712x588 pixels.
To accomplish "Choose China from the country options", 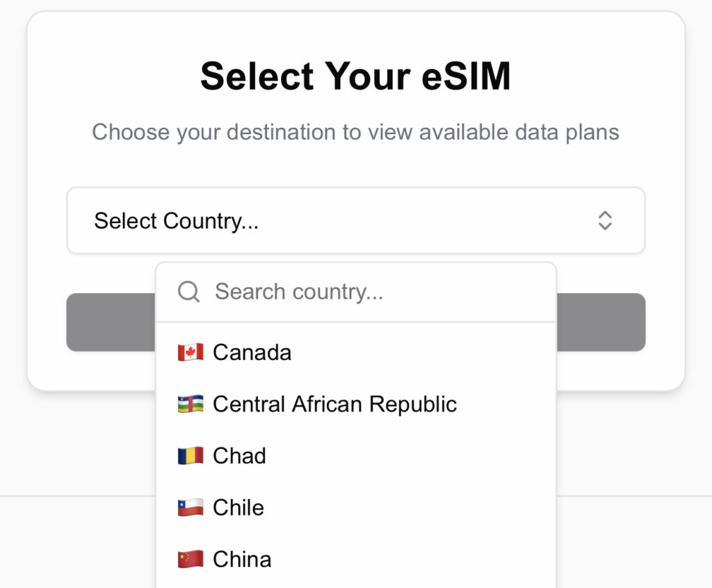I will coord(242,560).
